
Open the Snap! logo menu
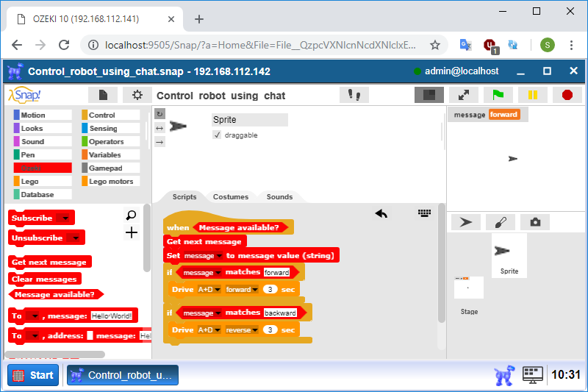pos(24,95)
